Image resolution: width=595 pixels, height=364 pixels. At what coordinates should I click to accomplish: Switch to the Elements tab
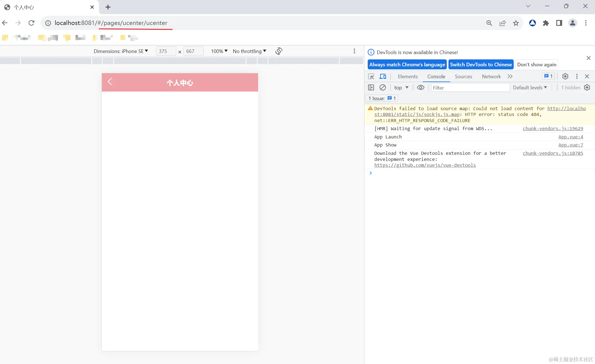coord(407,76)
